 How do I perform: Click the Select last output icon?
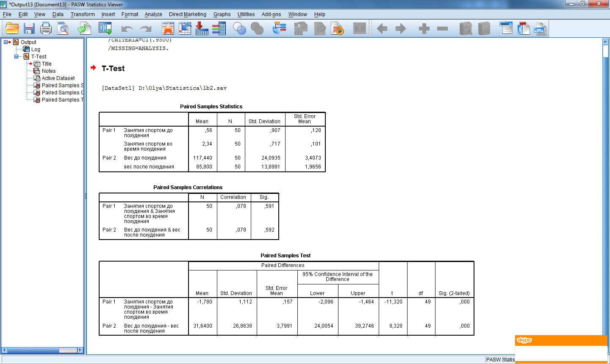click(279, 29)
